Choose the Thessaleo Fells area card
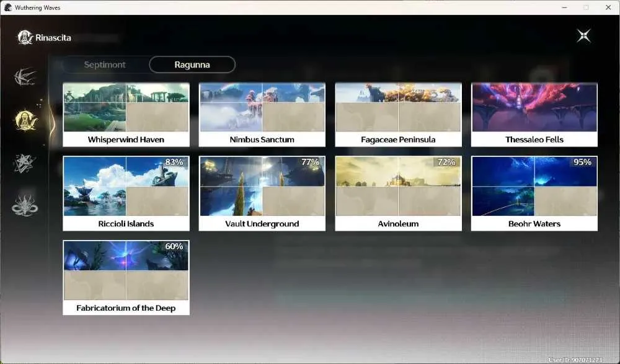620x364 pixels. click(x=534, y=115)
